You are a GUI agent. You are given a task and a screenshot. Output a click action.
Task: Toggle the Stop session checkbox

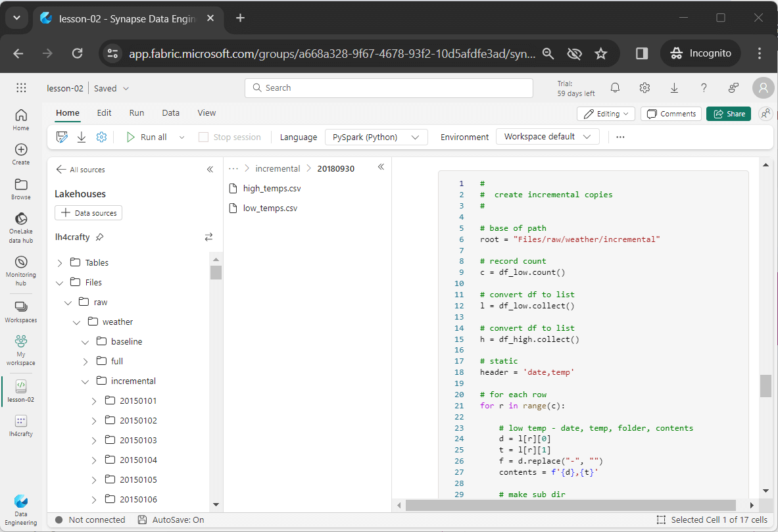pyautogui.click(x=203, y=137)
